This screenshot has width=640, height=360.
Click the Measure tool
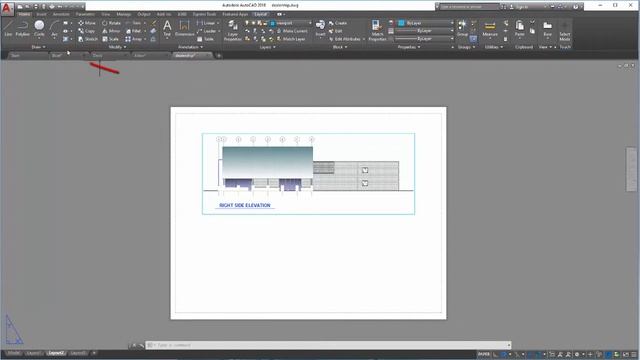point(490,29)
